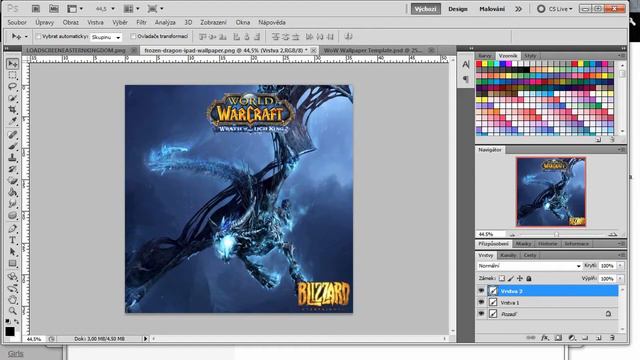Switch to Malování workspace
This screenshot has height=360, width=640.
click(x=492, y=9)
